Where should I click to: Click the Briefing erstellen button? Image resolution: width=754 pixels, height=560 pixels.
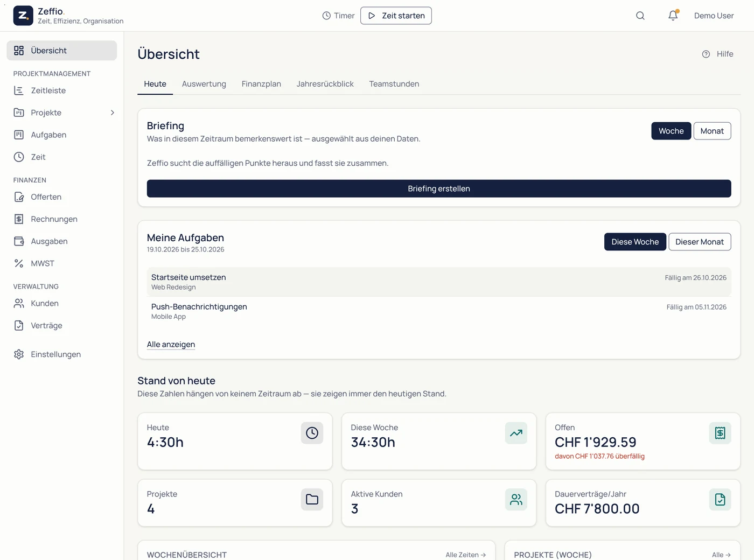[439, 188]
